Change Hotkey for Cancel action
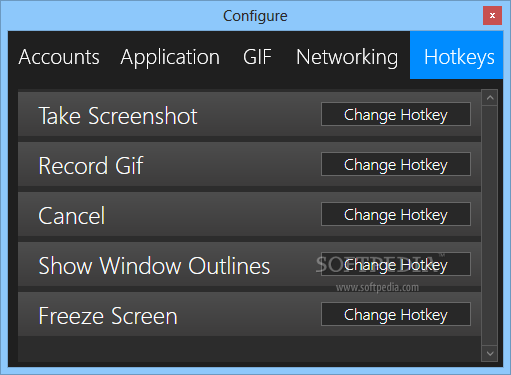 coord(396,214)
